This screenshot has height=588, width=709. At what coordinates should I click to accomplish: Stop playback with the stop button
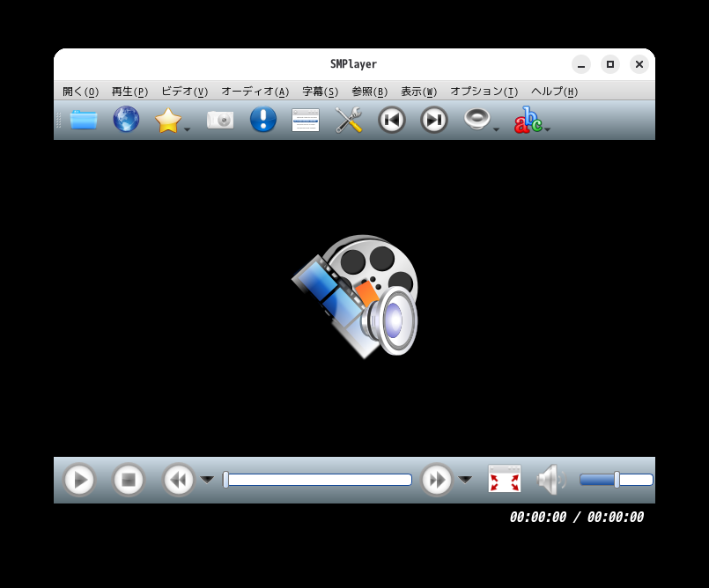129,480
